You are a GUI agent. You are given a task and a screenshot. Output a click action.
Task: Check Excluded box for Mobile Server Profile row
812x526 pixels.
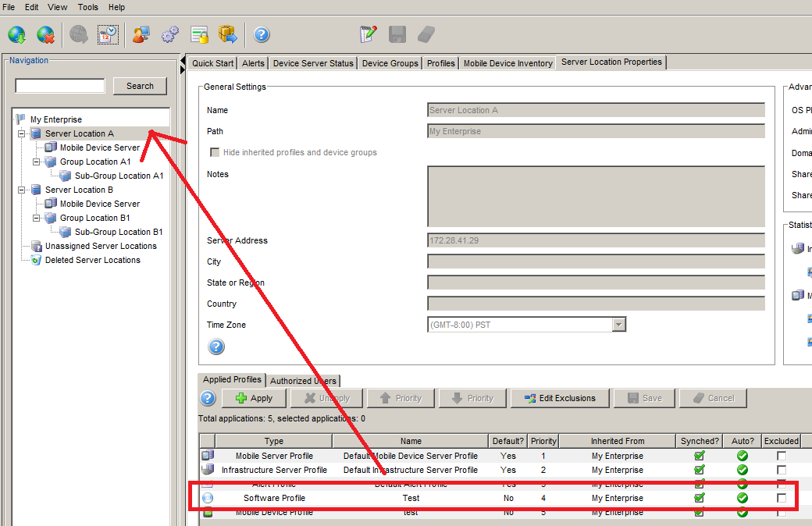coord(782,456)
